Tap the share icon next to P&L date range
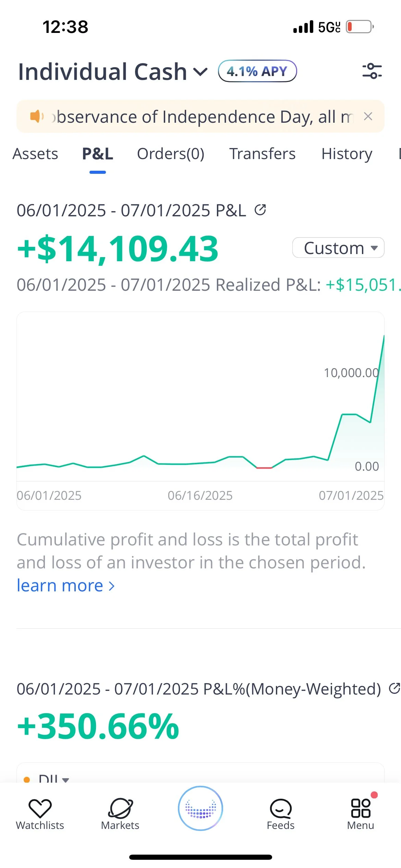This screenshot has height=868, width=401. [260, 209]
